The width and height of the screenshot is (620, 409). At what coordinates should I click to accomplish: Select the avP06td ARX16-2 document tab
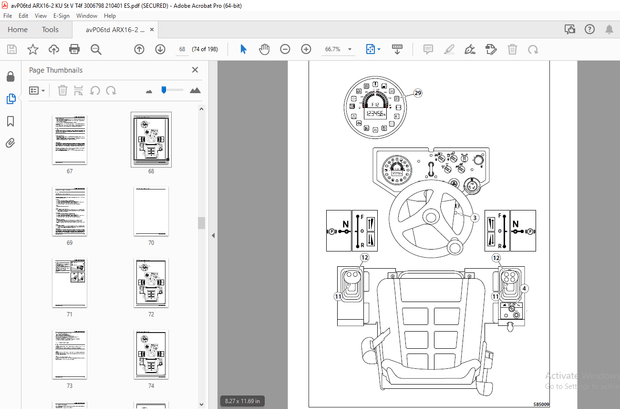click(x=115, y=30)
